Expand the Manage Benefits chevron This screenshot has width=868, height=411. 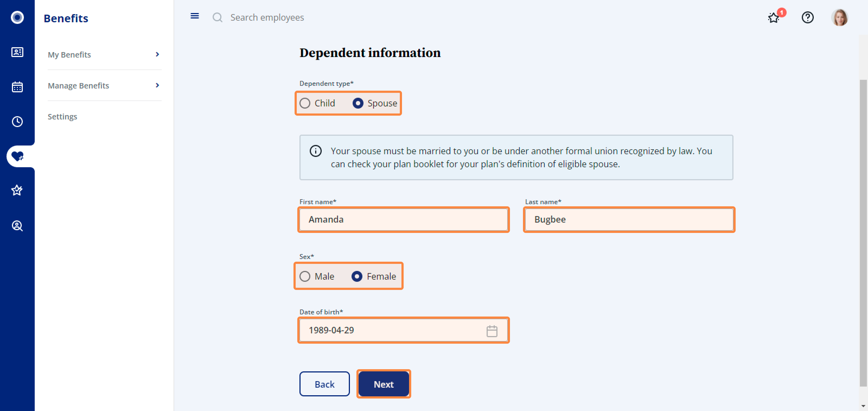tap(157, 85)
